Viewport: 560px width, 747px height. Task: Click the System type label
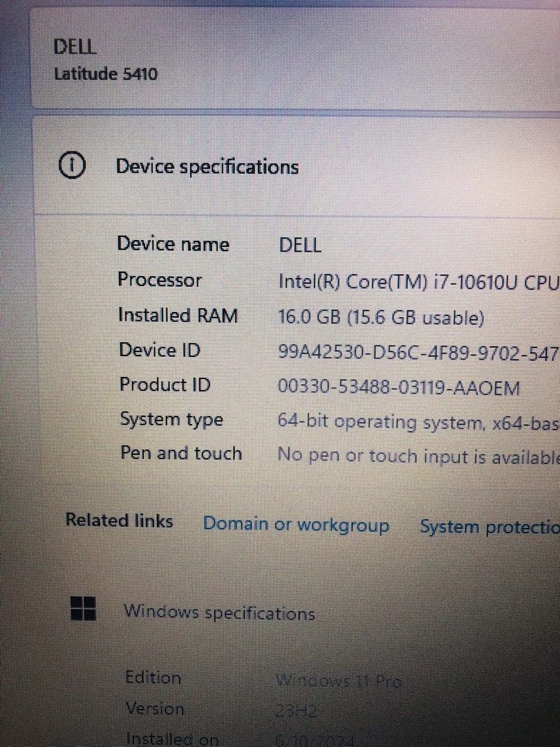pos(171,420)
